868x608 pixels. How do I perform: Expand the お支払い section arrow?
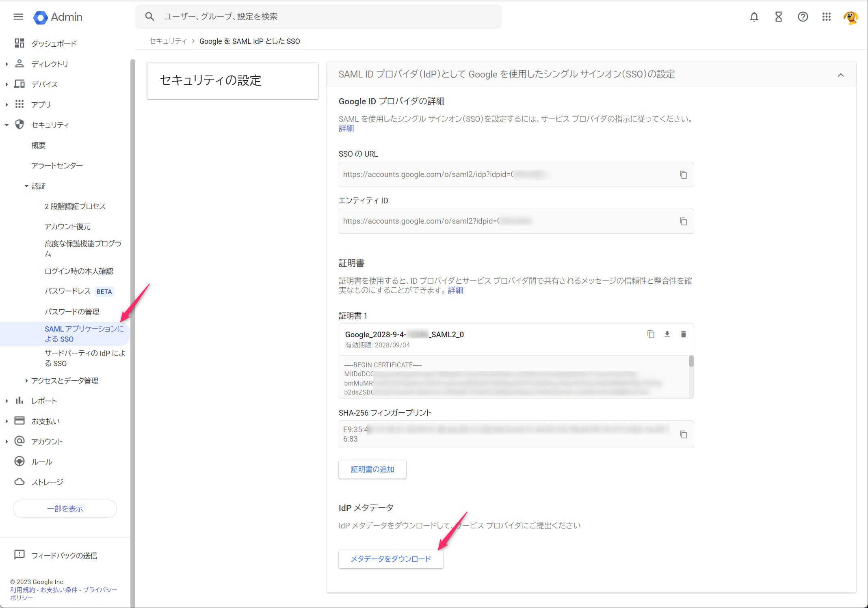pyautogui.click(x=6, y=421)
